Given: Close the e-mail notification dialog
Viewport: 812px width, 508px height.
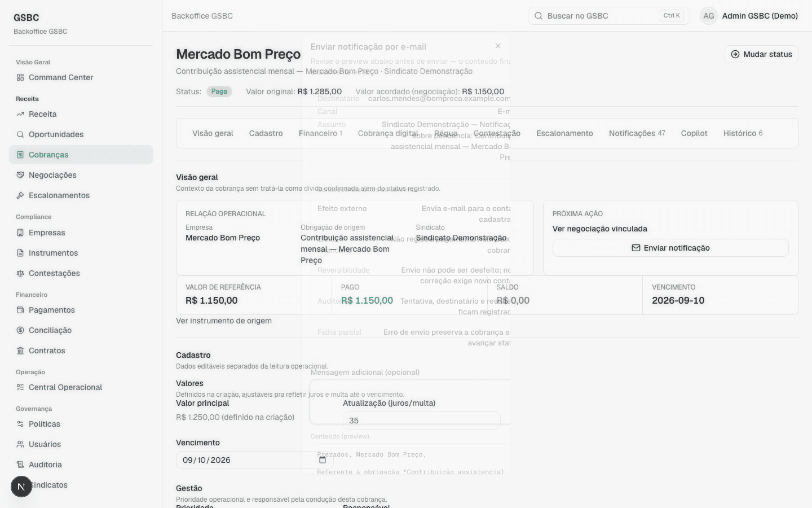Looking at the screenshot, I should [x=498, y=46].
